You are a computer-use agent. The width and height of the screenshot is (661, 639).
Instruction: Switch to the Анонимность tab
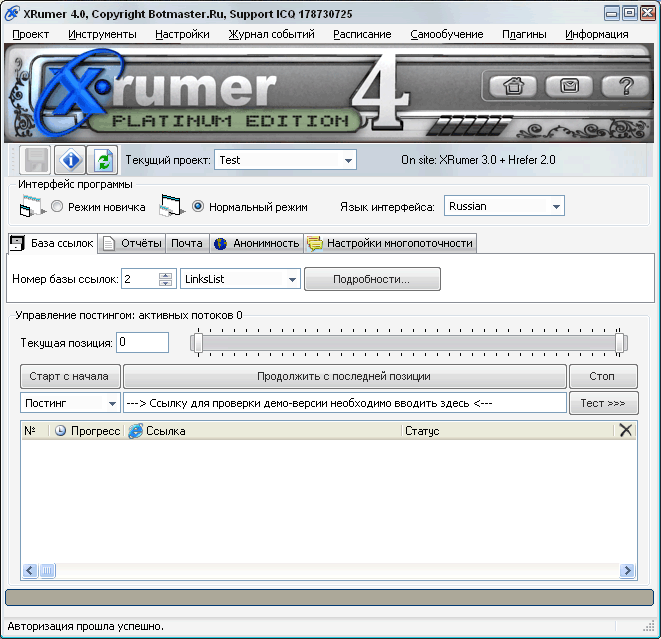257,243
